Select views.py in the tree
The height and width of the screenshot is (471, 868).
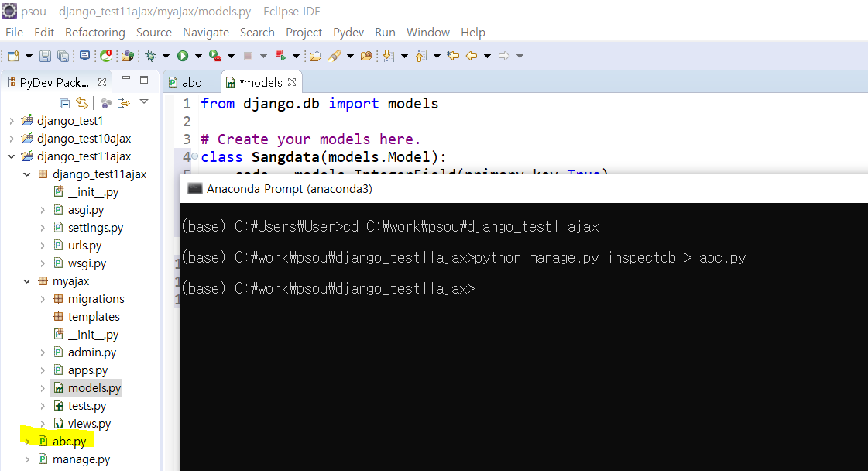click(89, 424)
